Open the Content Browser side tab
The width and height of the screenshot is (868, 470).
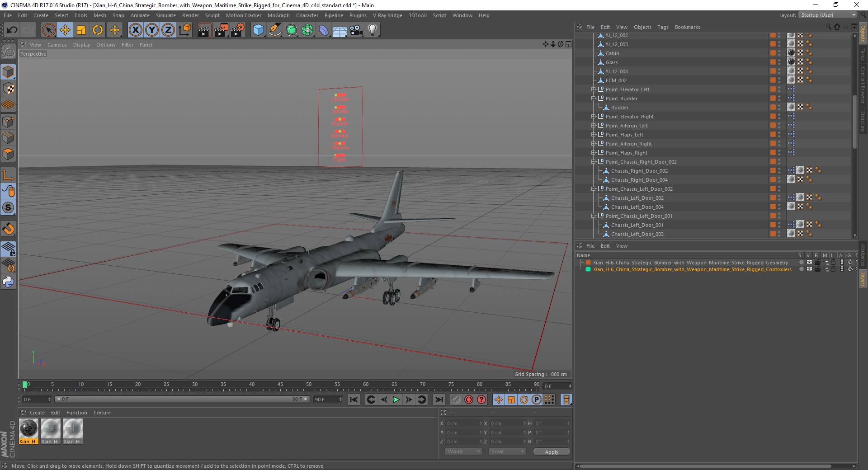click(863, 85)
